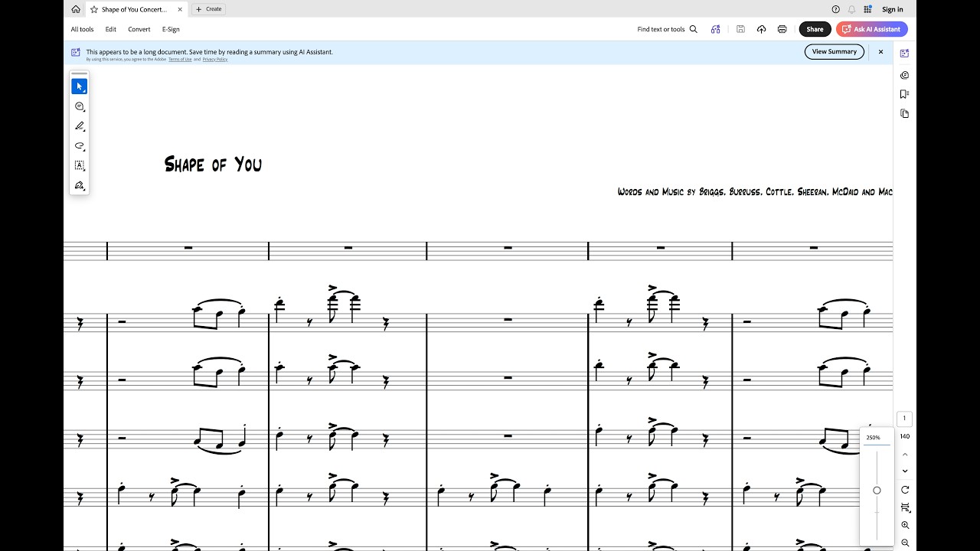Upload the document to cloud

click(761, 29)
